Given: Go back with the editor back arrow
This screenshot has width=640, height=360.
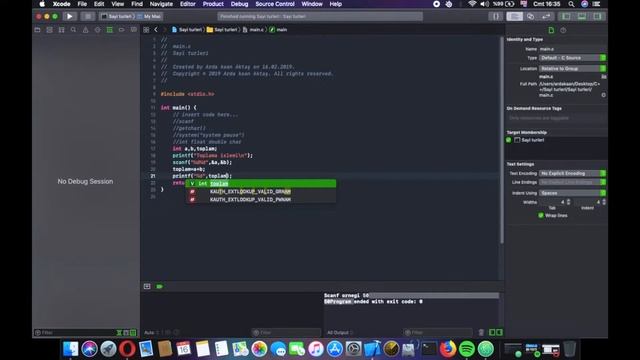Looking at the screenshot, I should click(156, 30).
